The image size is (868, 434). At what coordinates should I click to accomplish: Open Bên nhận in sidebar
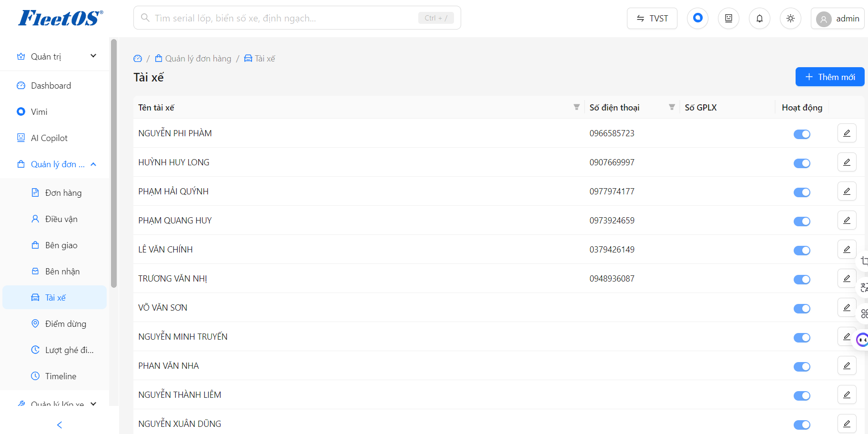(x=55, y=271)
